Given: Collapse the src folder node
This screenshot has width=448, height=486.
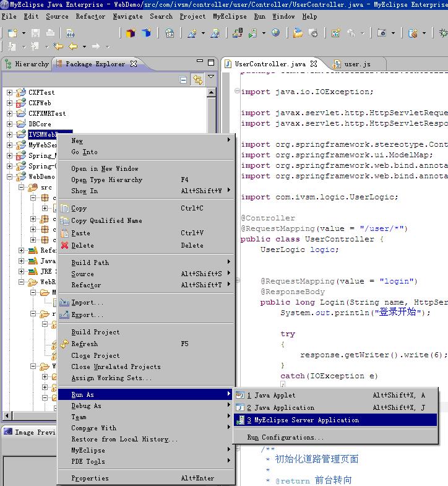Looking at the screenshot, I should (x=21, y=187).
